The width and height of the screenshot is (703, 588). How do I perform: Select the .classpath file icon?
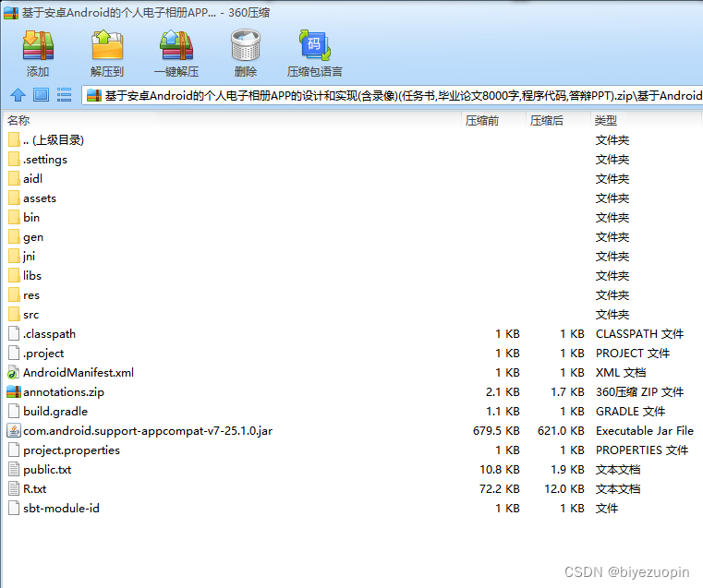click(14, 333)
